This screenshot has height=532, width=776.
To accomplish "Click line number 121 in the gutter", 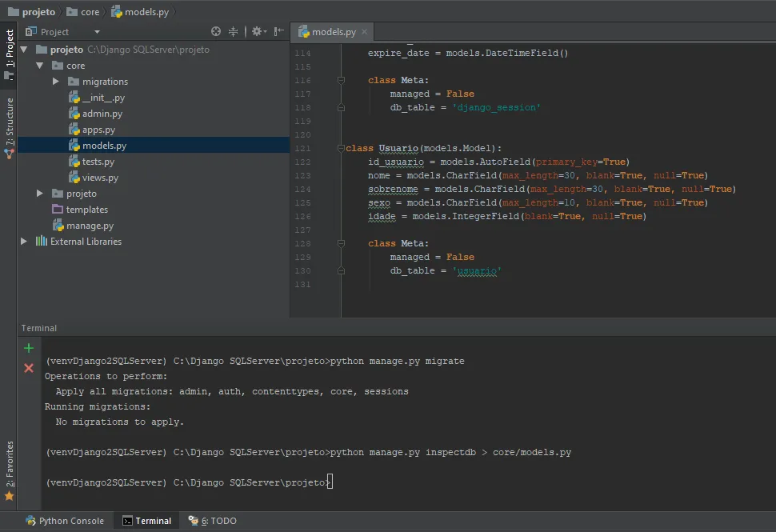I will click(x=302, y=149).
